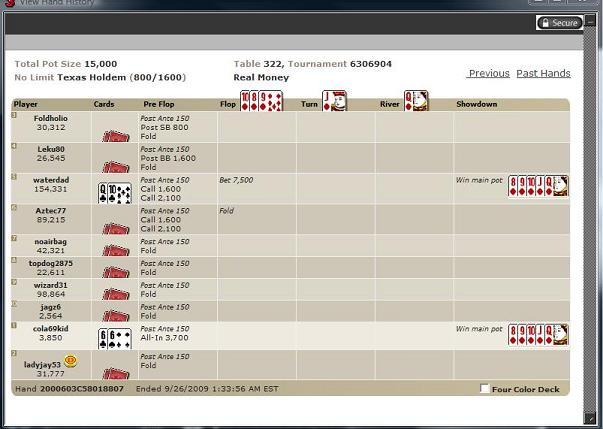Select the Player column header
The height and width of the screenshot is (429, 603).
[x=26, y=104]
